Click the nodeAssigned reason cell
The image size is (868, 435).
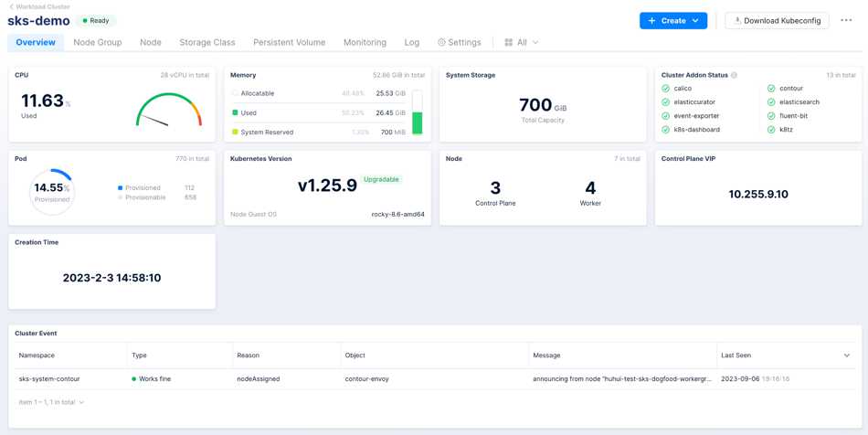tap(258, 379)
